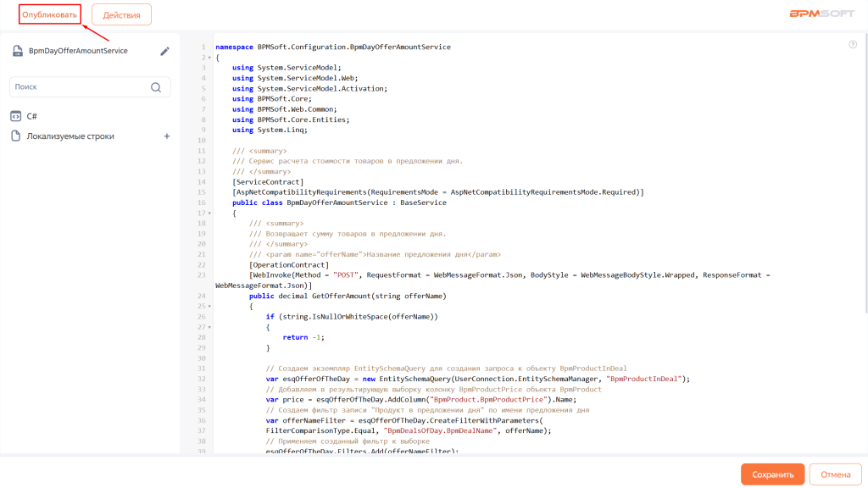
Task: Focus the Поиск search field
Action: click(81, 87)
